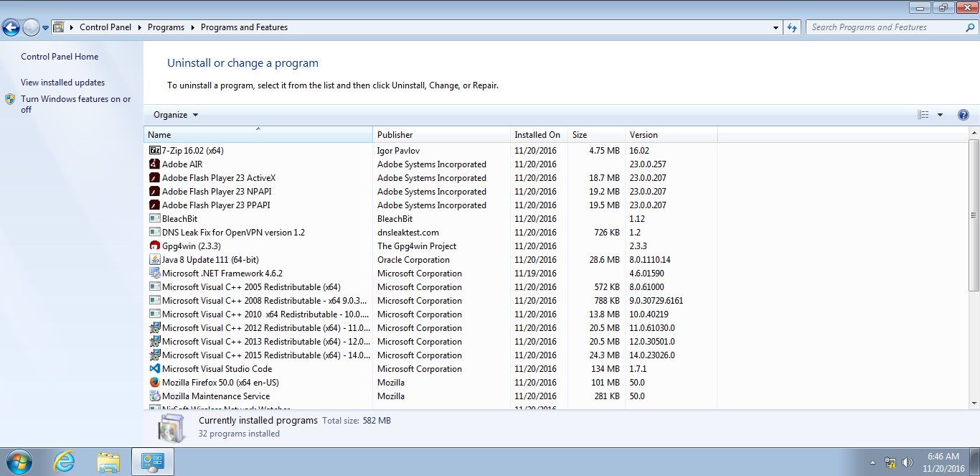Sort list by Name column header
The width and height of the screenshot is (980, 476).
pyautogui.click(x=258, y=134)
